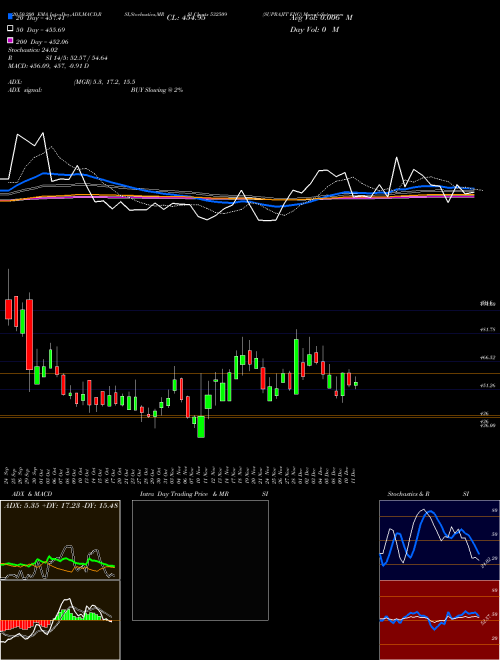Click the blue 20 Day EMA legend swatch
Image resolution: width=500 pixels, height=660 pixels.
(10, 17)
